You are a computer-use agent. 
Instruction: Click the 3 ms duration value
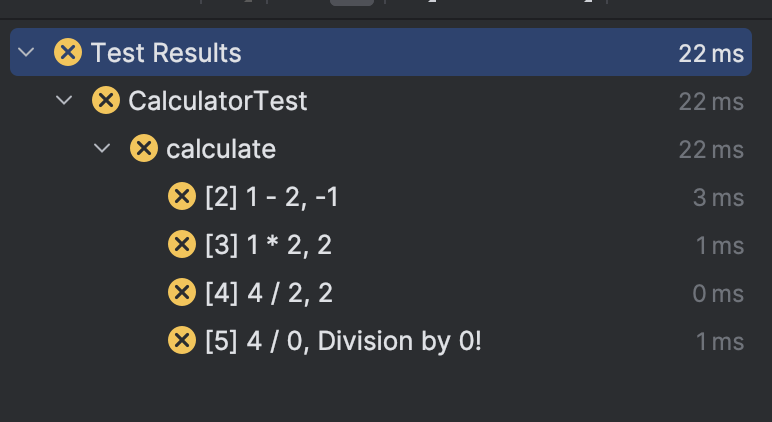pos(718,198)
